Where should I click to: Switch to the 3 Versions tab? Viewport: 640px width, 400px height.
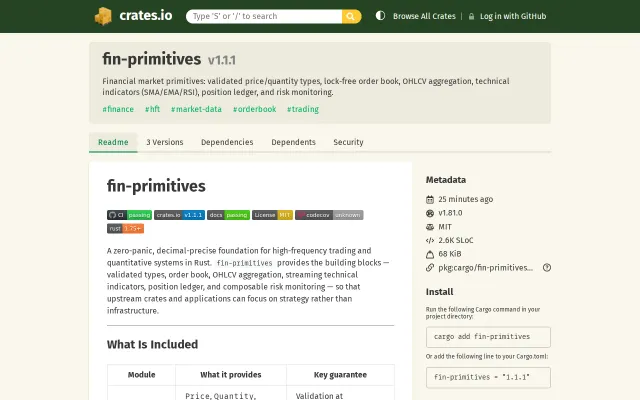[x=165, y=142]
